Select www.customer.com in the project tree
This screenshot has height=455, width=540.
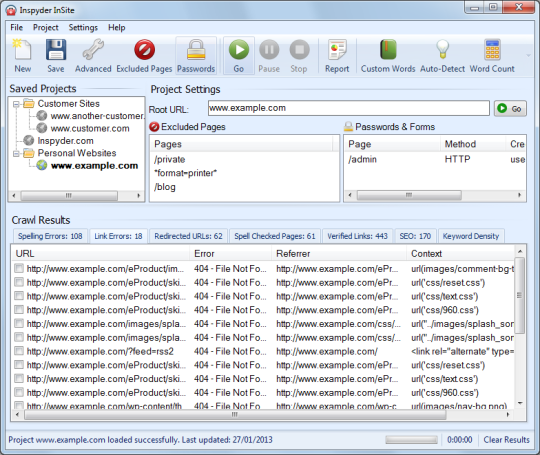(x=90, y=128)
